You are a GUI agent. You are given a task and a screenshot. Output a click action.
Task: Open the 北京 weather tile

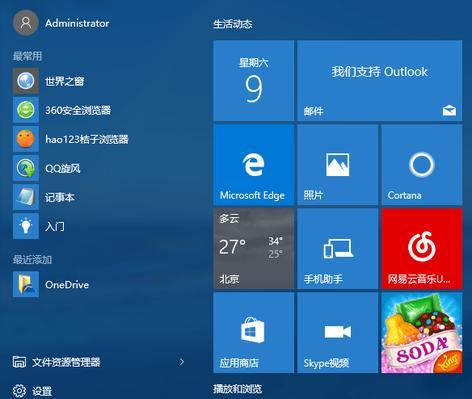point(254,249)
